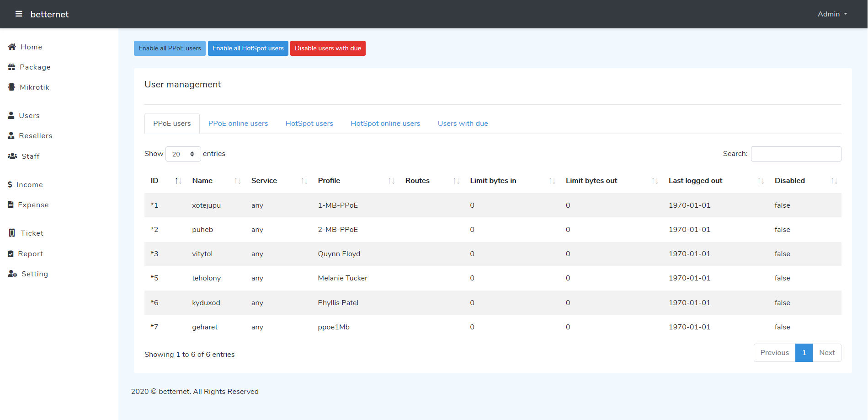
Task: Select the Users person icon
Action: tap(11, 115)
